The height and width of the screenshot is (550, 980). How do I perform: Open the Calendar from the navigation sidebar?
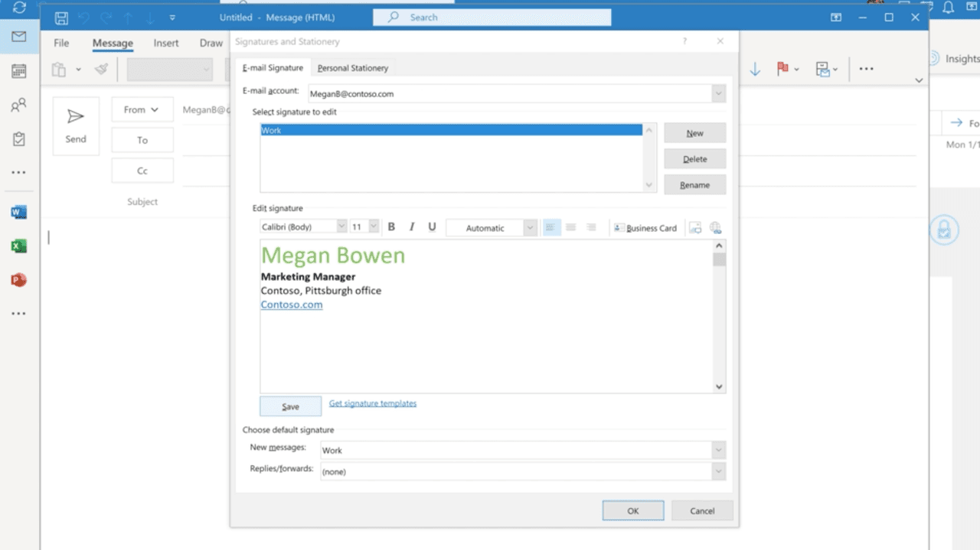point(18,70)
